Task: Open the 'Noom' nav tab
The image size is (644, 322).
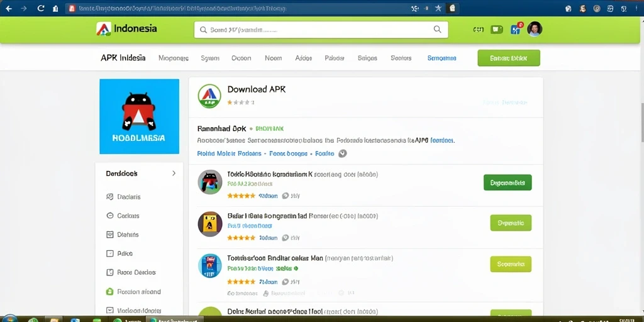Action: point(273,58)
